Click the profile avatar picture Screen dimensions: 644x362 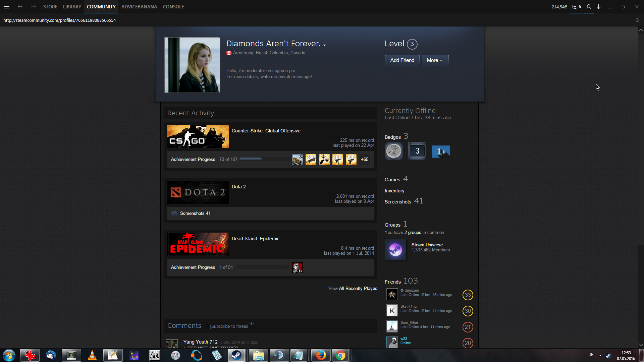[x=192, y=65]
